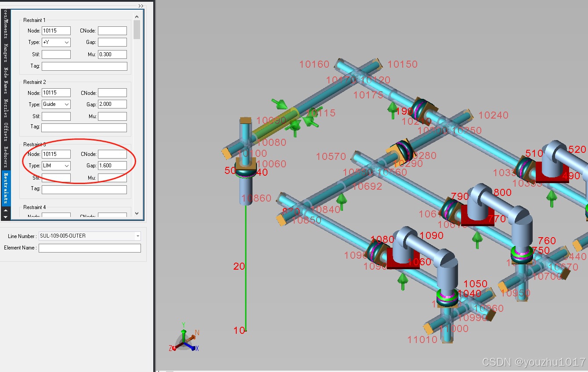Click the Restraint 2 Node field
Viewport: 588px width, 372px height.
click(56, 93)
